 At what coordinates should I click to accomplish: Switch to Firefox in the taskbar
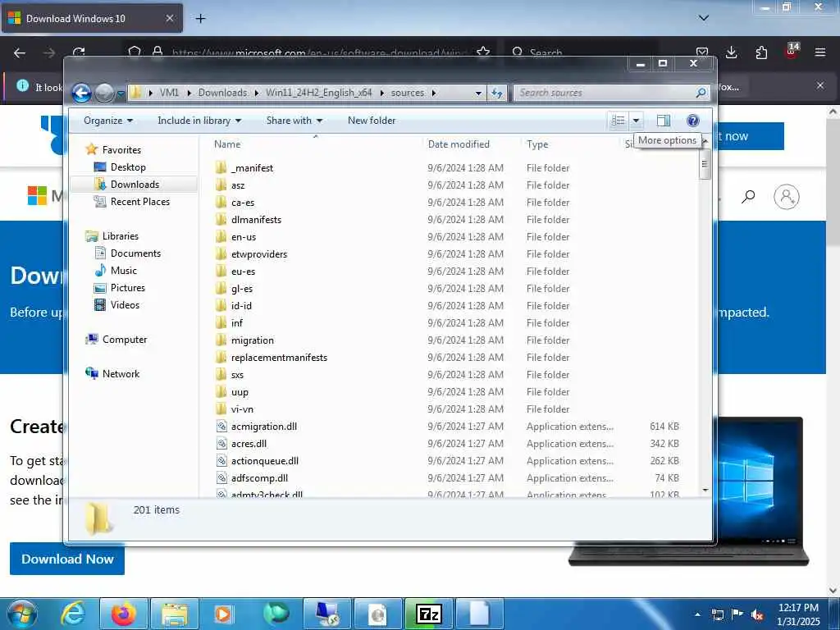pyautogui.click(x=123, y=614)
